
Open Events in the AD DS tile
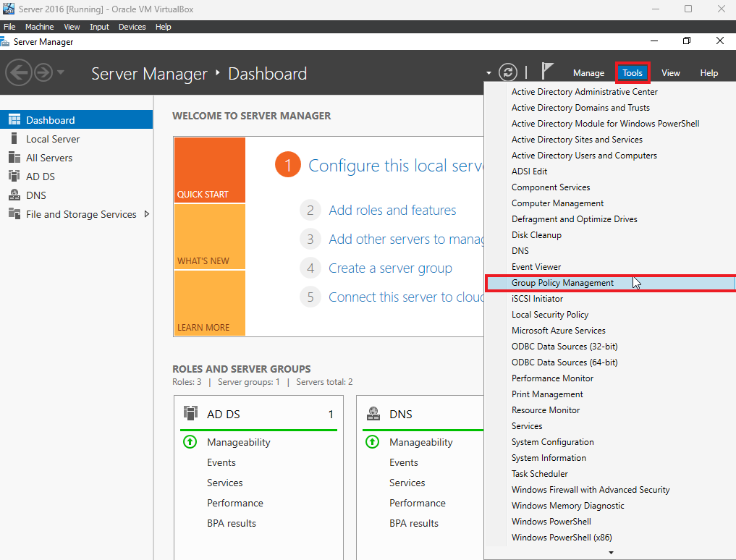(221, 462)
